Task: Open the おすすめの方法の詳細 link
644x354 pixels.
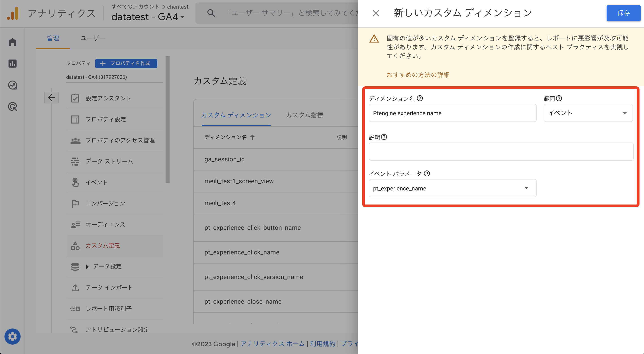Action: [418, 75]
